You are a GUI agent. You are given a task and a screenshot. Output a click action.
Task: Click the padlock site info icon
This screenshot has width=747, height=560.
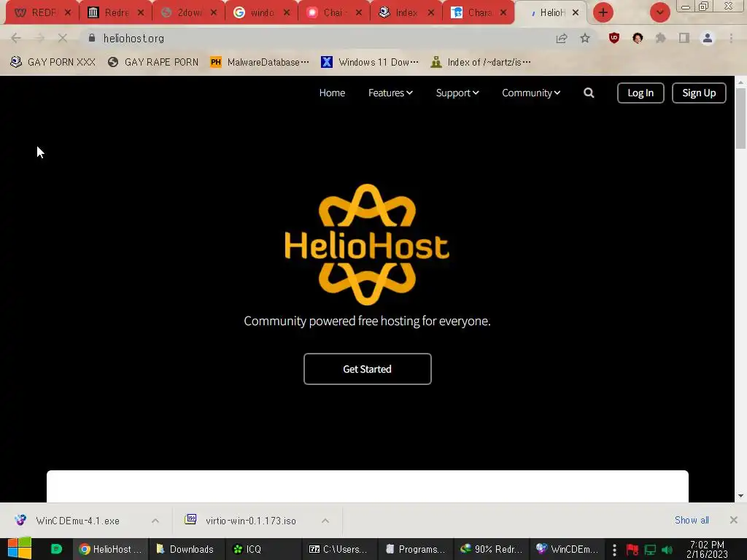click(92, 38)
